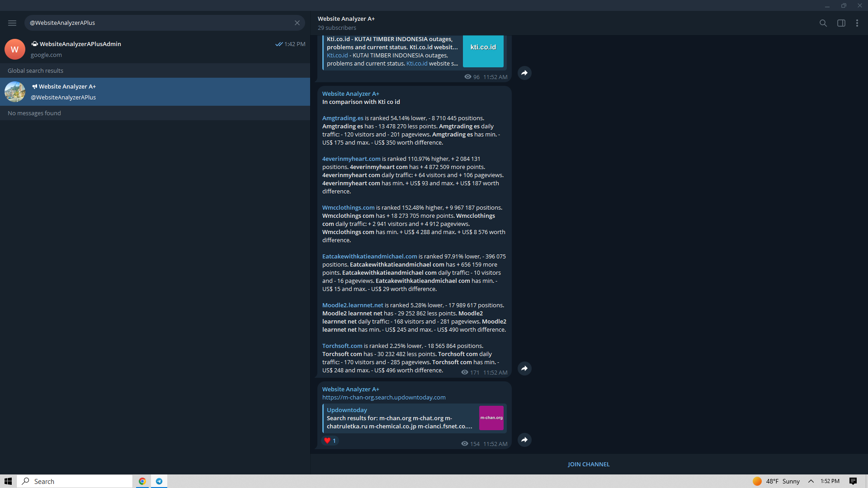Click the view count 171 eye icon

(x=465, y=372)
